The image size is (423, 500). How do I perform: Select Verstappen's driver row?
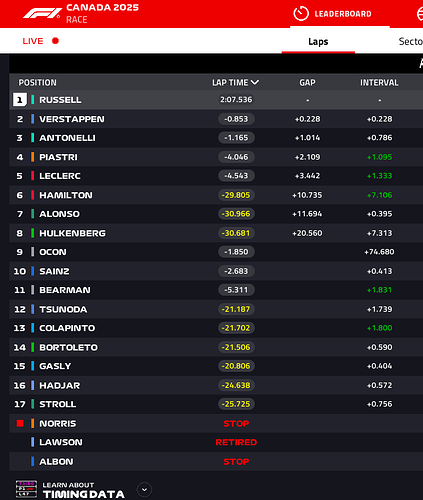click(x=216, y=119)
